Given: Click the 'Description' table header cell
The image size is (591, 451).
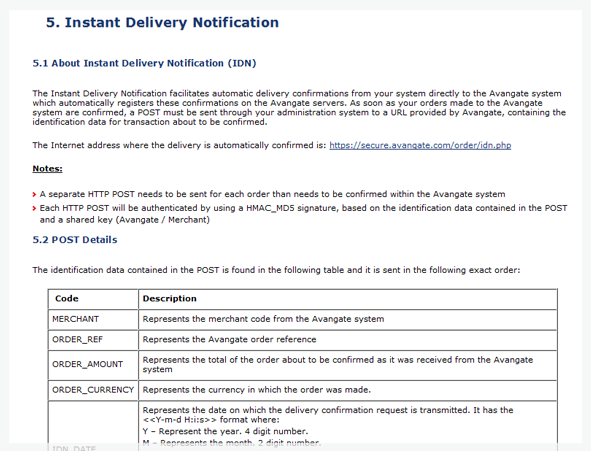Looking at the screenshot, I should [348, 299].
